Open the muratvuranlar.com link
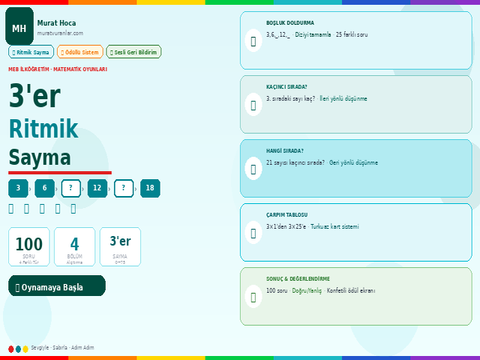480x360 pixels. [x=60, y=33]
